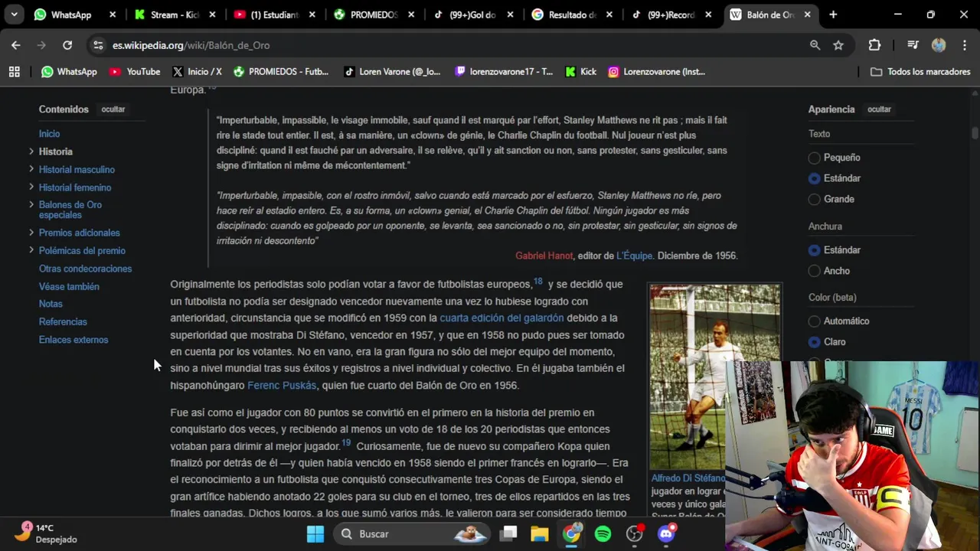The width and height of the screenshot is (980, 551).
Task: Select Ancho width option
Action: (814, 271)
